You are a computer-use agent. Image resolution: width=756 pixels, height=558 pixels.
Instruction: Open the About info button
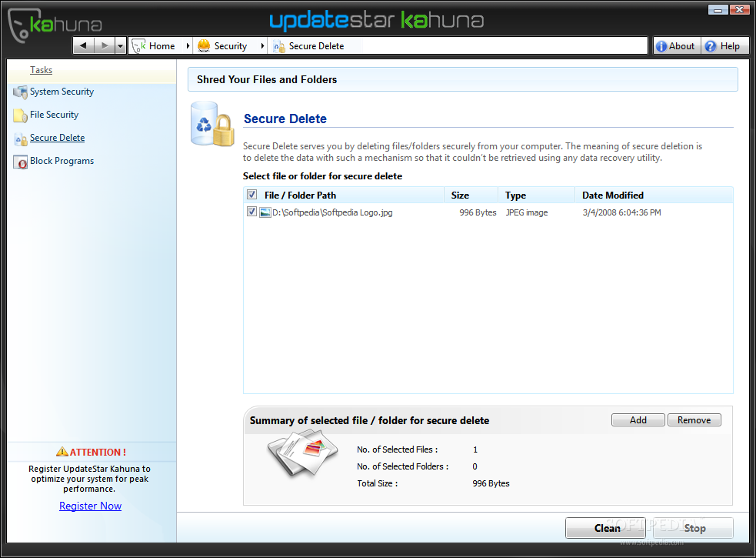[x=676, y=46]
